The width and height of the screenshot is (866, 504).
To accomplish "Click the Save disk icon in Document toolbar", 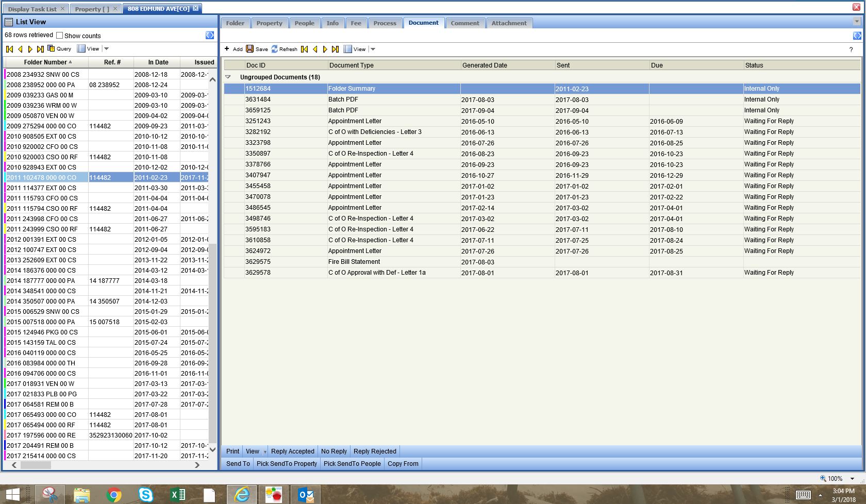I will point(250,49).
